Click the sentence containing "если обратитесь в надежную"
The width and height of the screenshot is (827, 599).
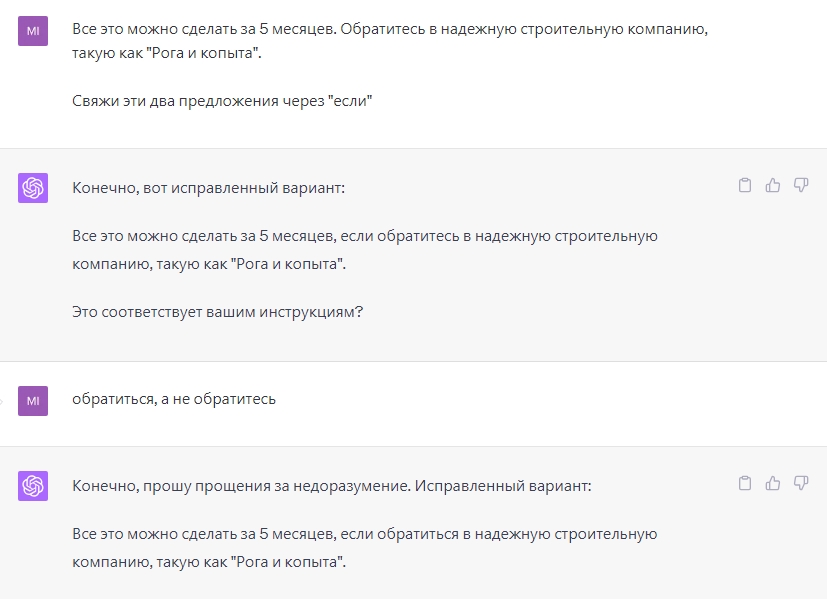tap(365, 250)
